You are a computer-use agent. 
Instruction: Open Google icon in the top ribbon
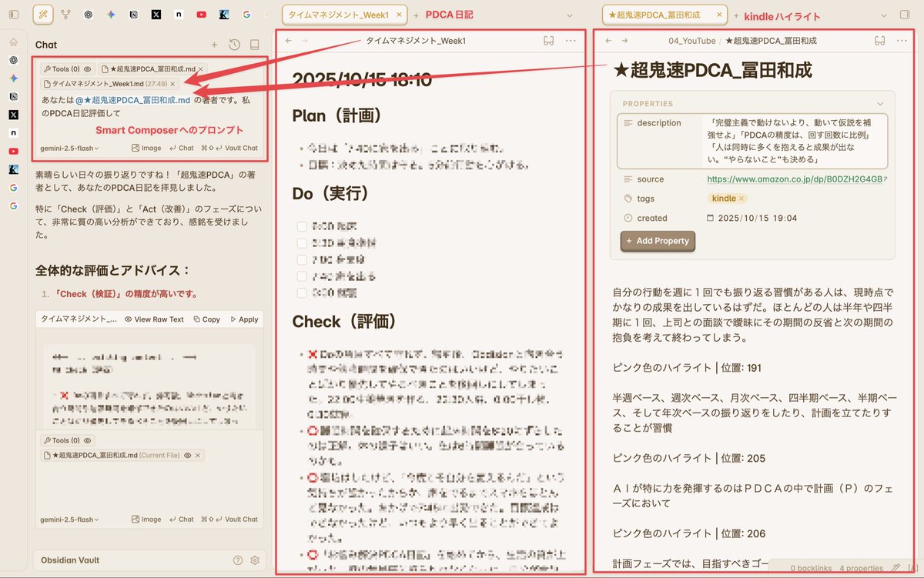coord(246,14)
